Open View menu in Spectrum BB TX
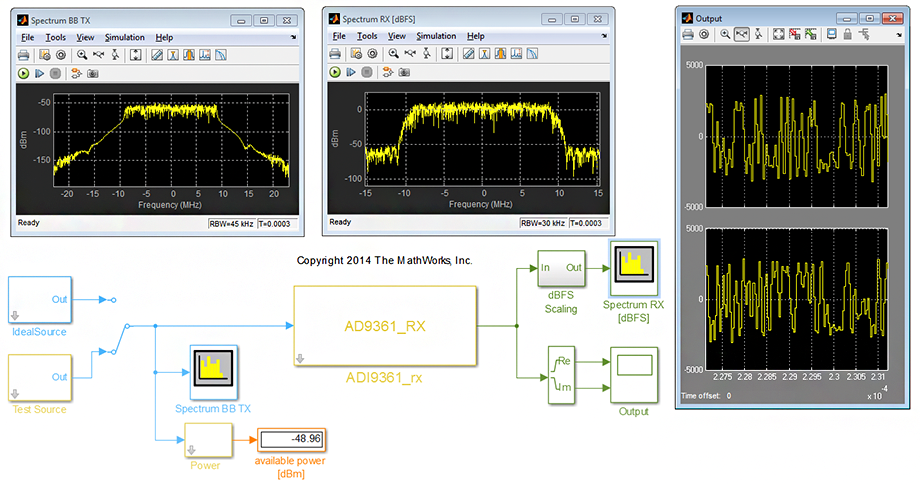 pos(85,38)
